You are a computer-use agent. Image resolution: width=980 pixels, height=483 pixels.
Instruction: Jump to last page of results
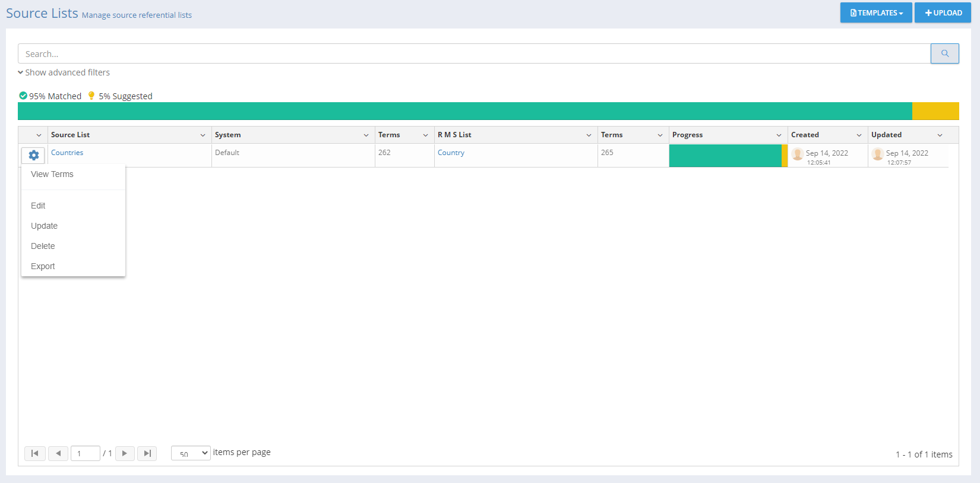point(147,453)
